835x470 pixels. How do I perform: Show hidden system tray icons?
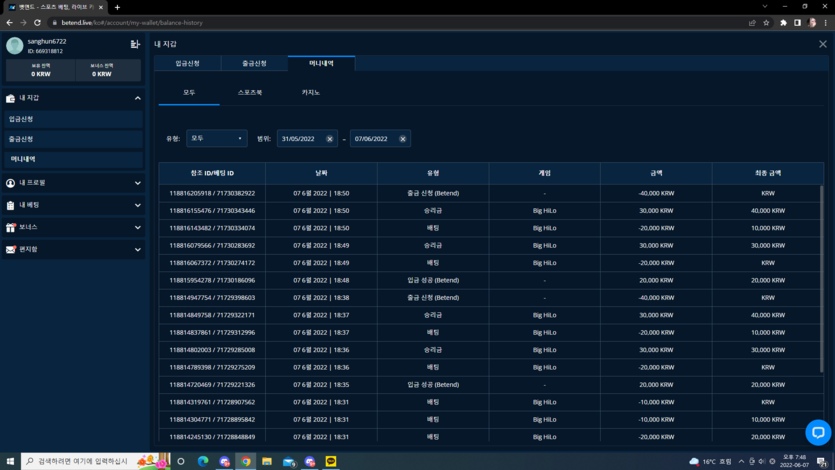741,461
